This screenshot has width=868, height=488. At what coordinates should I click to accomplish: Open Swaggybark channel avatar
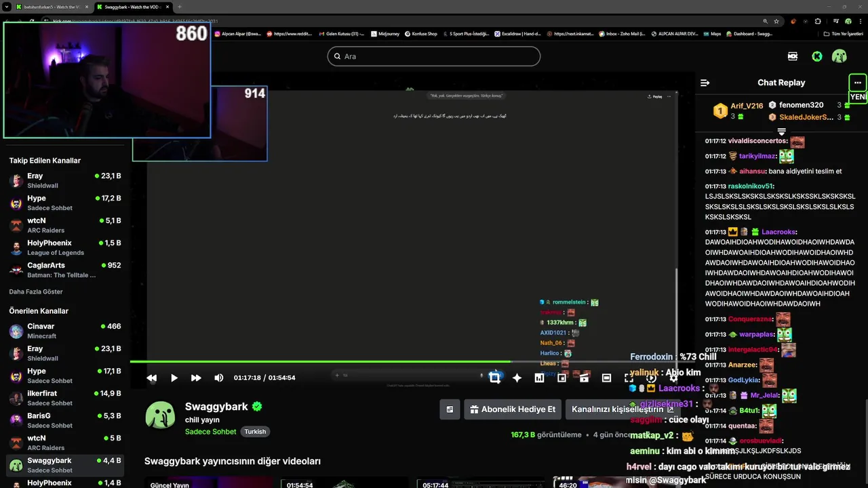[160, 415]
